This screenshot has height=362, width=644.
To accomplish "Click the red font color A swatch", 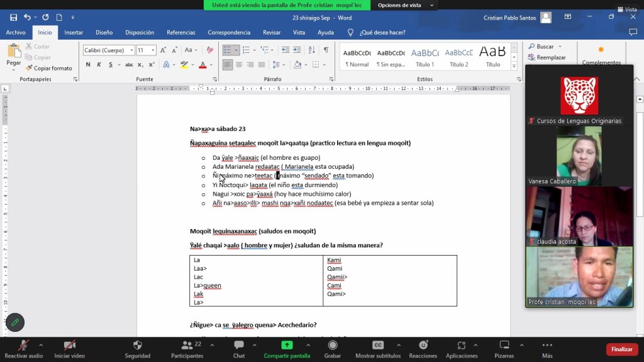I will click(202, 65).
